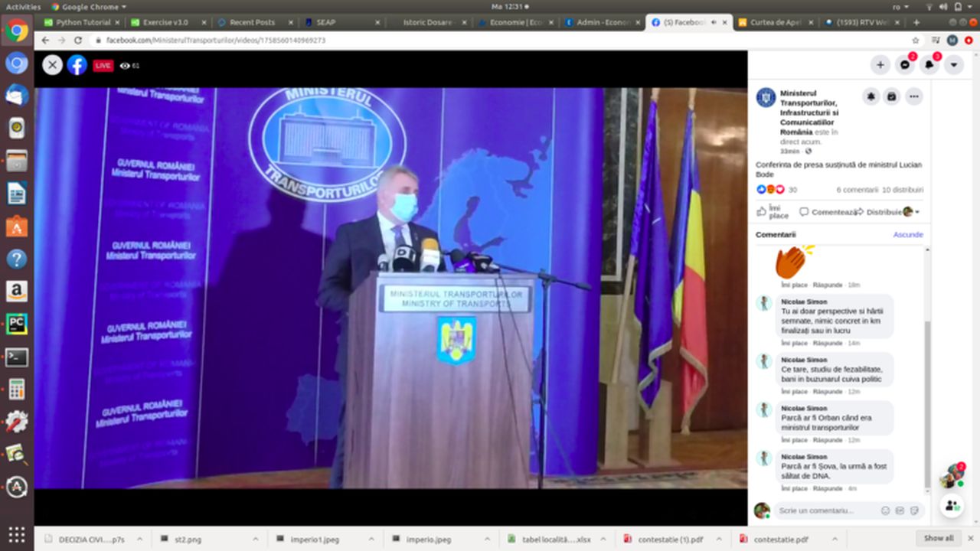This screenshot has height=551, width=980.
Task: Open the Facebook notifications bell
Action: [x=929, y=65]
